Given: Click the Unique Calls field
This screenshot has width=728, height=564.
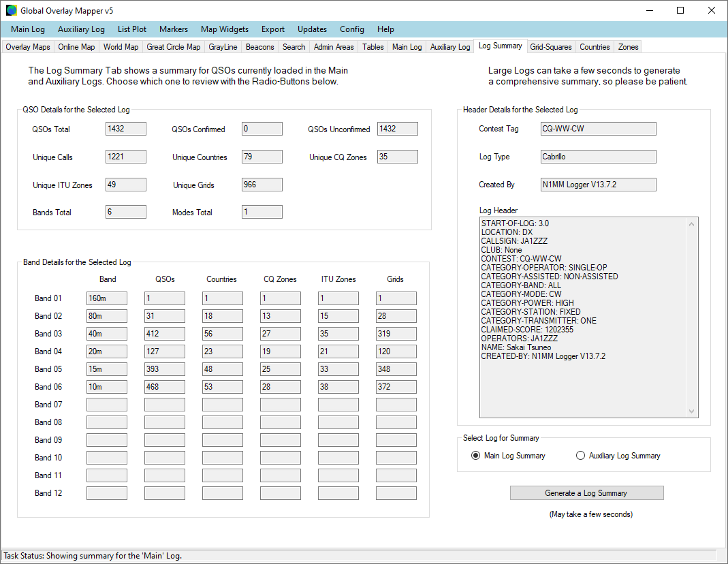Looking at the screenshot, I should click(x=126, y=157).
